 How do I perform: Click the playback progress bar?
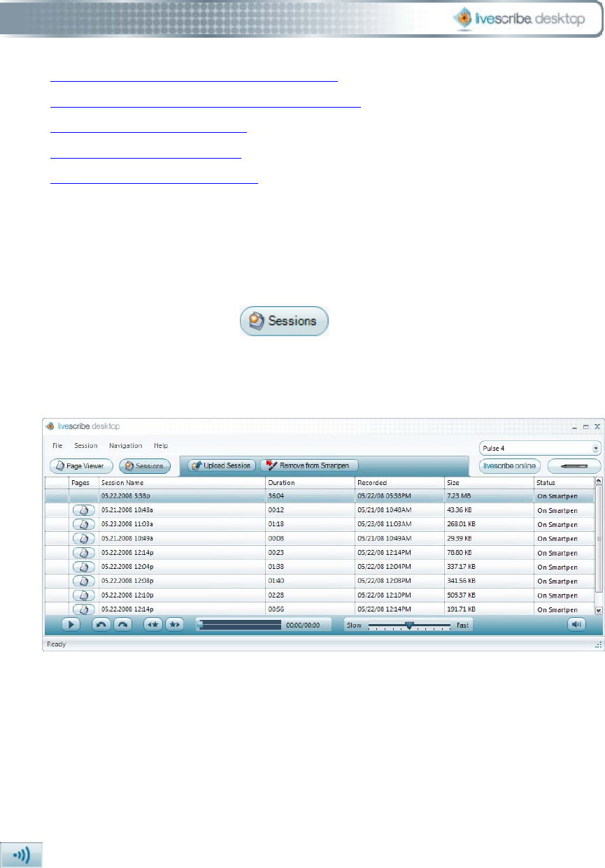239,625
